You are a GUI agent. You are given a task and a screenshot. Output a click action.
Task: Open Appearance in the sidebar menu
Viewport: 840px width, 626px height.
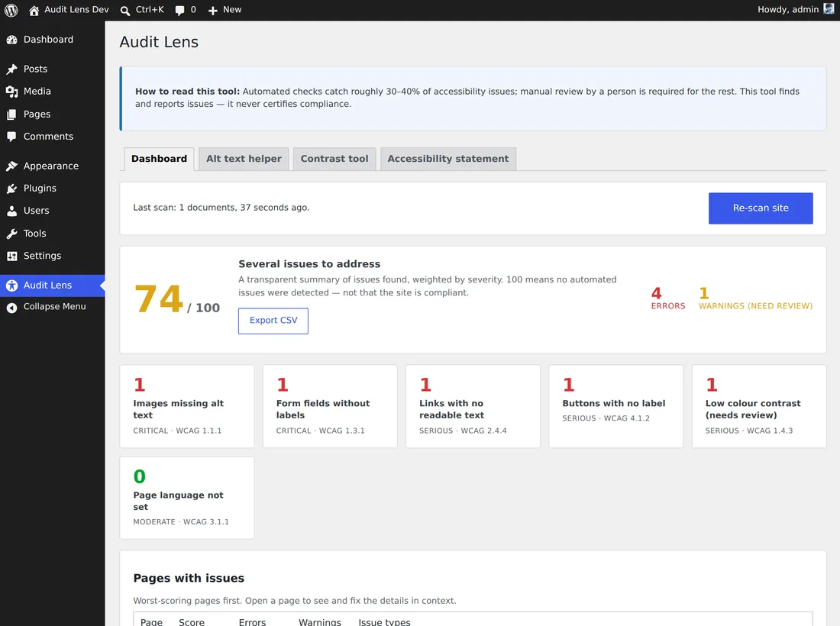click(53, 166)
